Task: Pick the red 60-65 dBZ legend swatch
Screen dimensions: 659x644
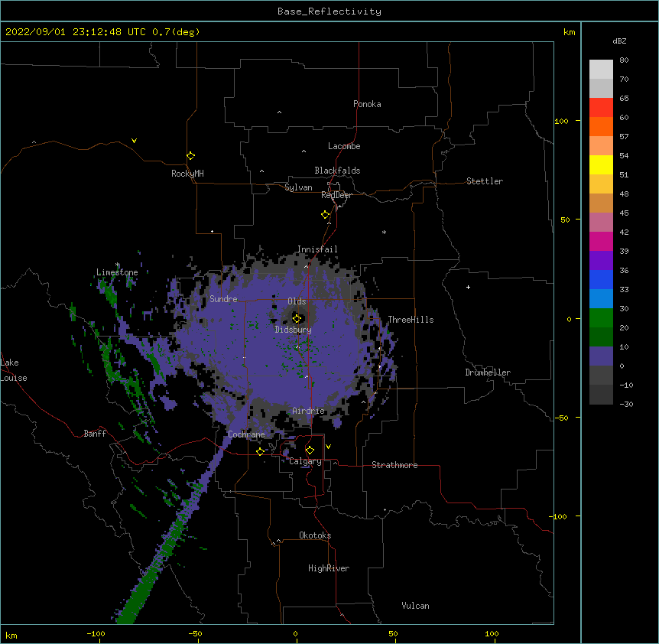Action: coord(601,107)
